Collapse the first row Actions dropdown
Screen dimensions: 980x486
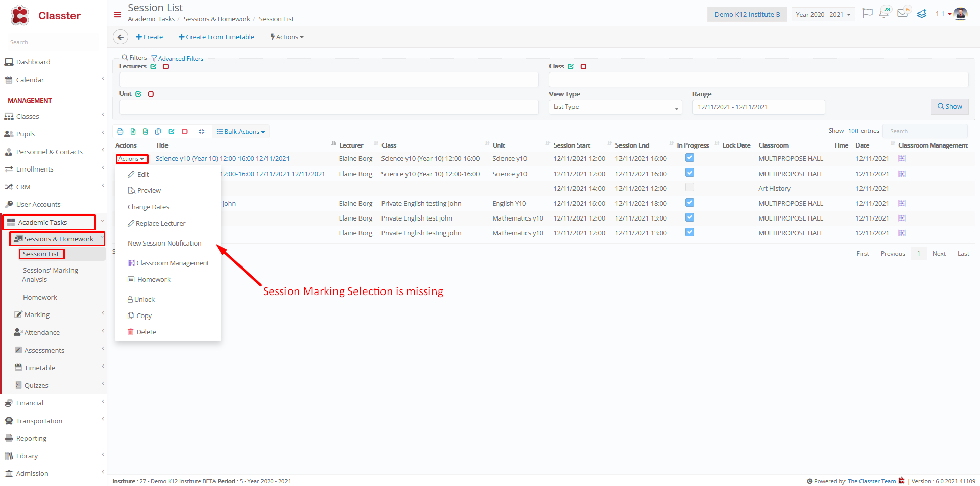tap(132, 159)
